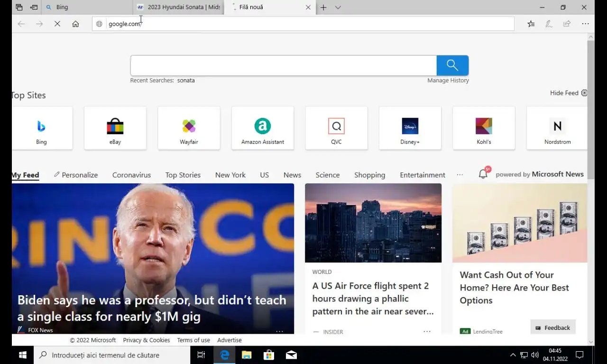Open Terms of use link

click(193, 340)
